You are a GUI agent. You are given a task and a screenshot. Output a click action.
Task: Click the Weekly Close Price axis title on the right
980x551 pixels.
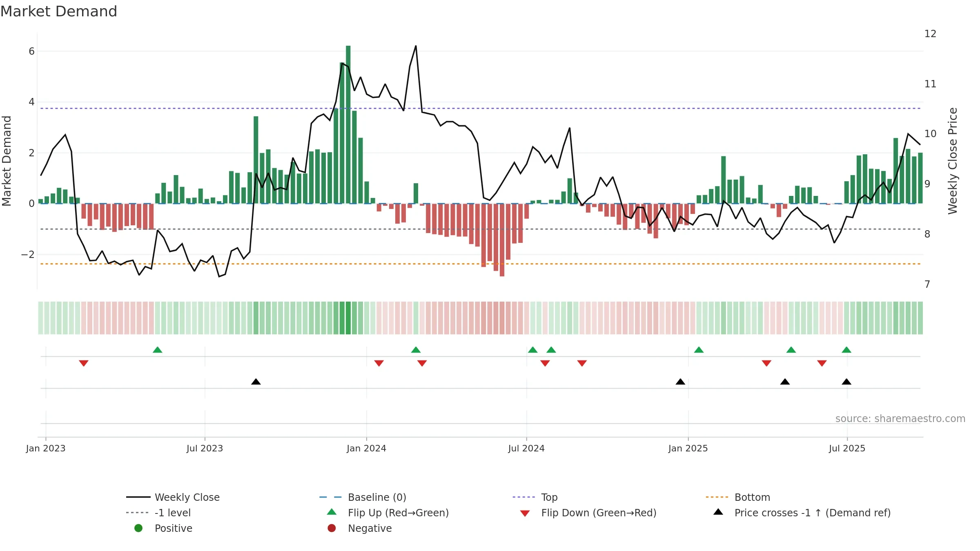click(953, 161)
